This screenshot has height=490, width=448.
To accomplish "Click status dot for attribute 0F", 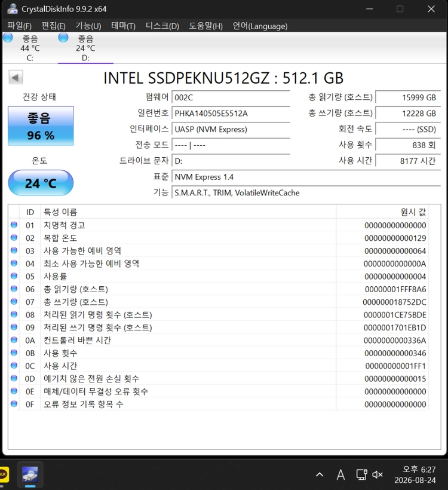I will (x=14, y=404).
